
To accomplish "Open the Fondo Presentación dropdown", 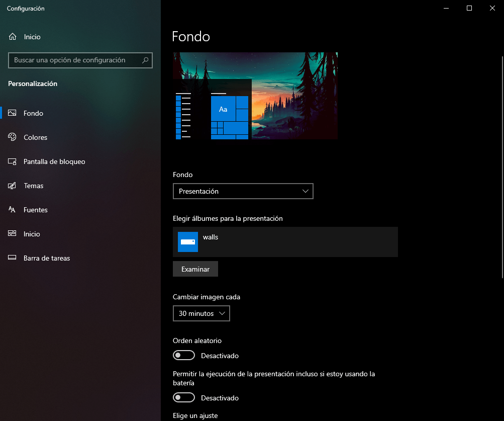I will 243,191.
